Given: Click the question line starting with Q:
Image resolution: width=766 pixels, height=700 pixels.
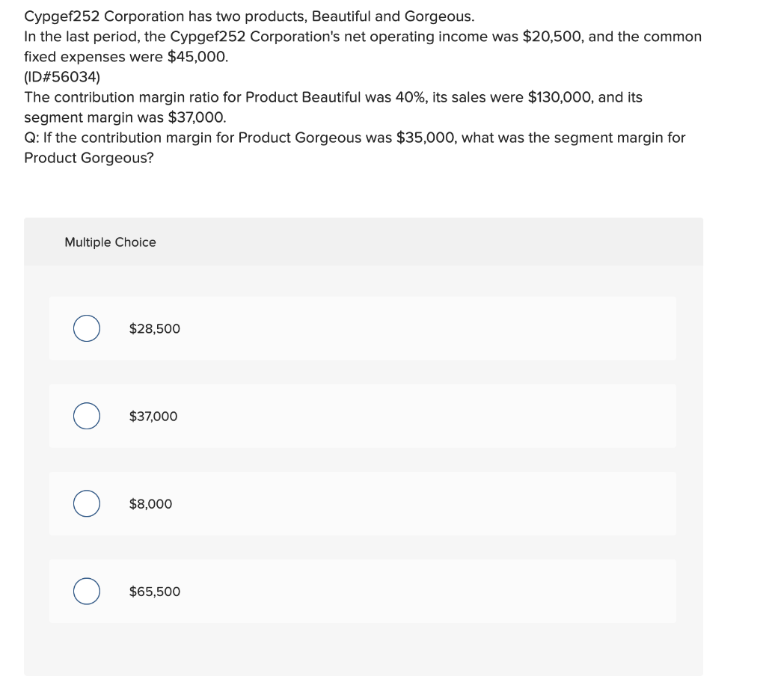Looking at the screenshot, I should [x=355, y=138].
